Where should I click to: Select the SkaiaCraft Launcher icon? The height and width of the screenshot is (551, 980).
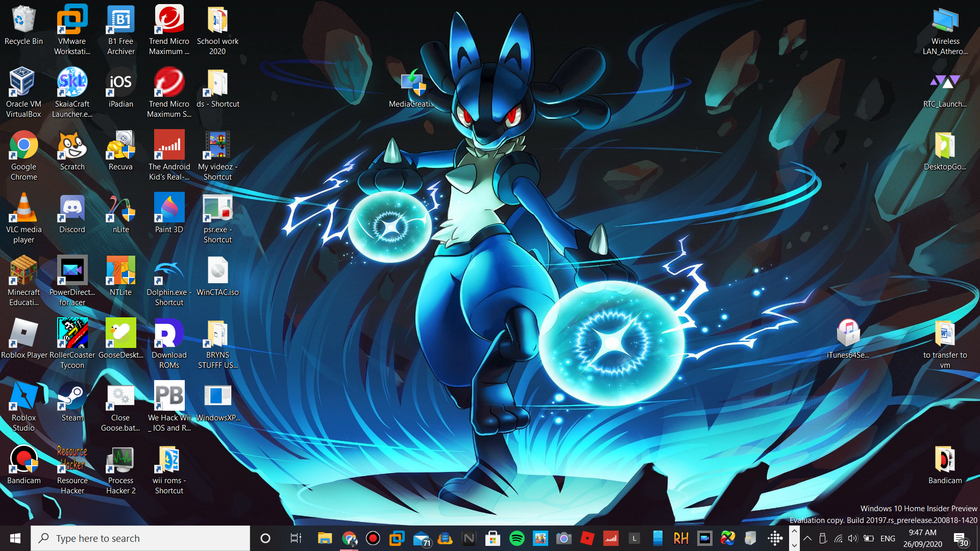click(72, 92)
